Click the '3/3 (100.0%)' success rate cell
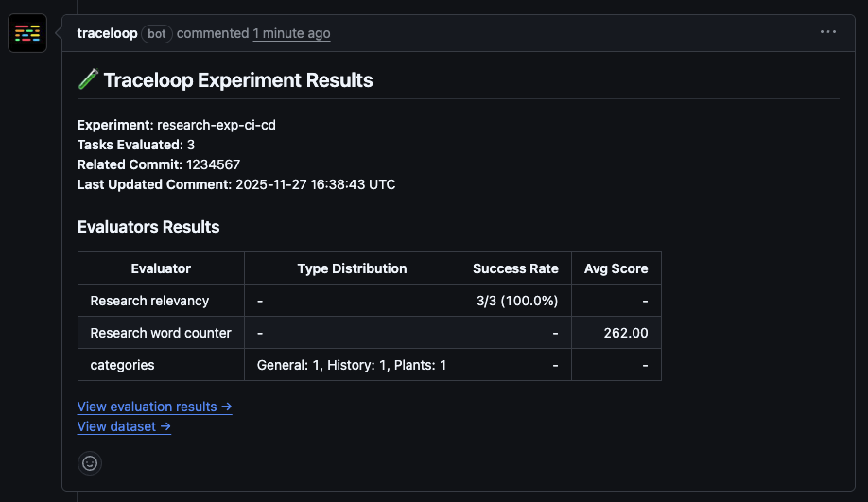This screenshot has width=868, height=502. click(x=515, y=301)
